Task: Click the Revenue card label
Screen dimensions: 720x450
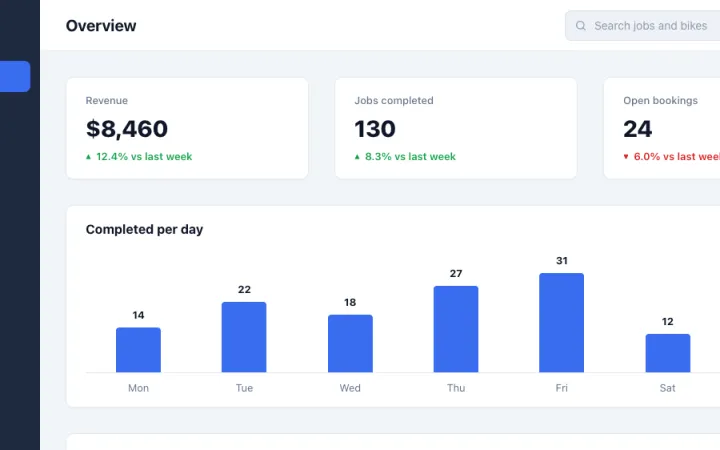Action: click(x=107, y=101)
